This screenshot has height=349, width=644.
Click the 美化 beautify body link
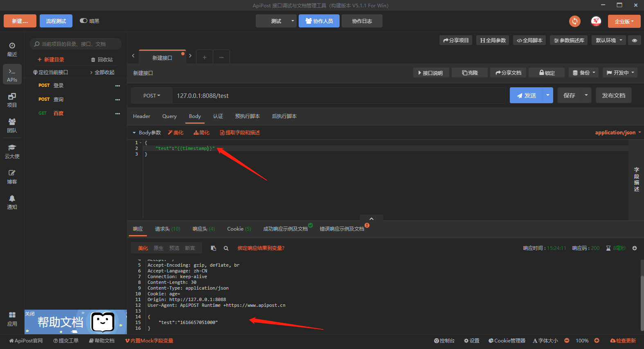coord(176,133)
